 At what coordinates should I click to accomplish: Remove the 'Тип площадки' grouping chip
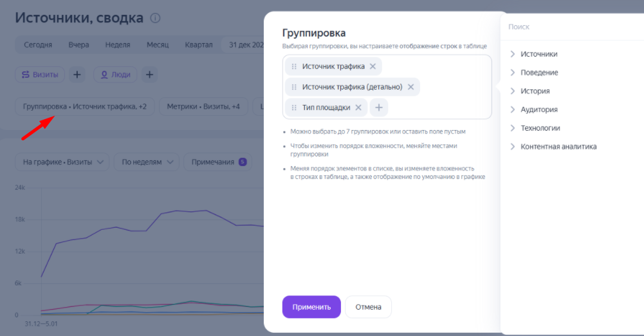click(x=358, y=107)
